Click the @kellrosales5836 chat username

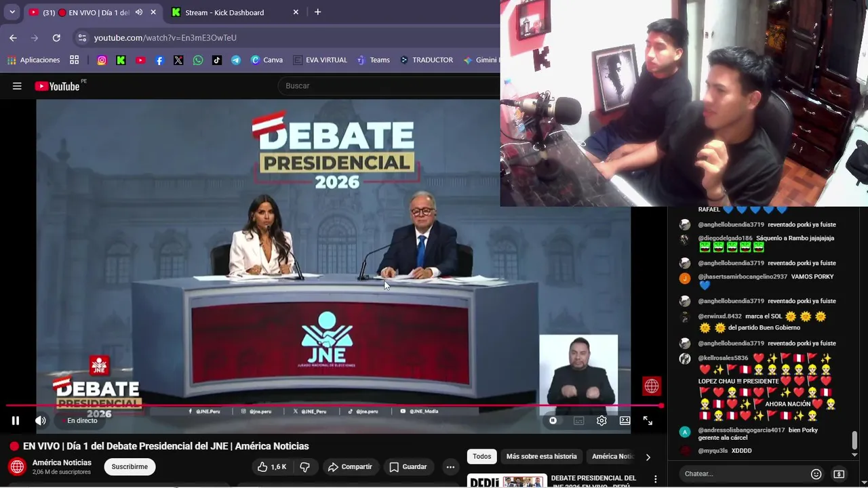pos(723,359)
